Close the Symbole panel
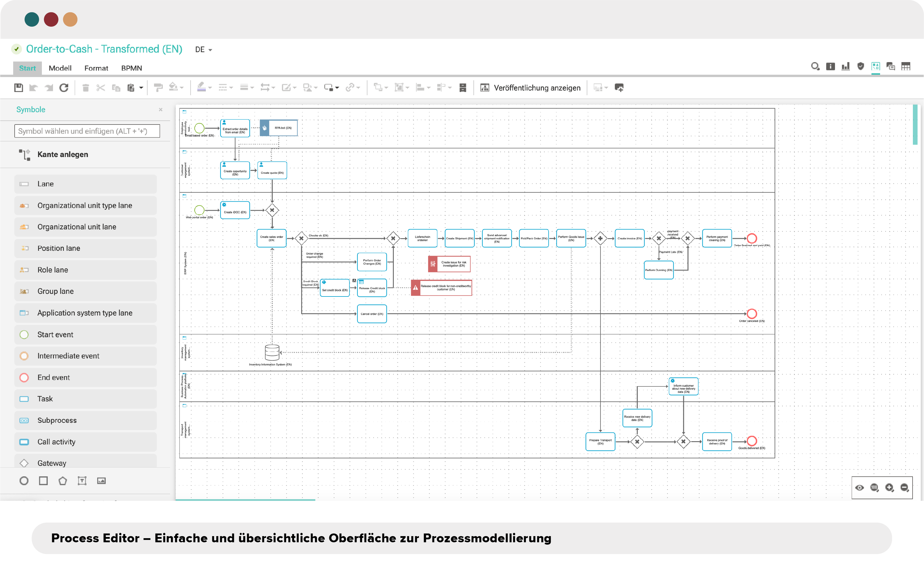Viewport: 924px width, 566px height. click(x=160, y=110)
